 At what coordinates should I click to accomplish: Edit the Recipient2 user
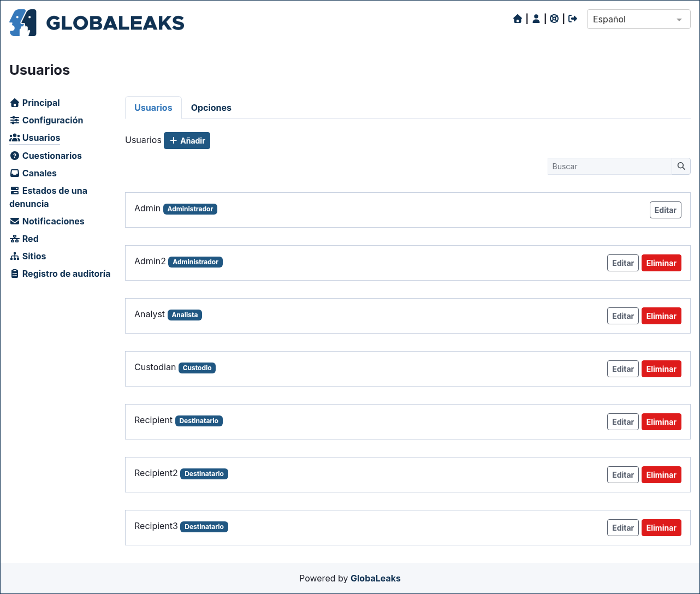tap(622, 474)
